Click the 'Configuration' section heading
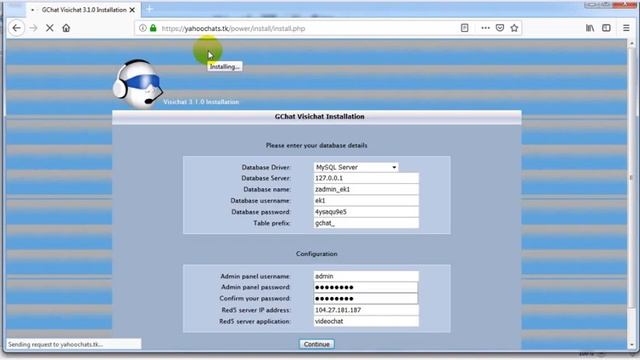 tap(317, 254)
